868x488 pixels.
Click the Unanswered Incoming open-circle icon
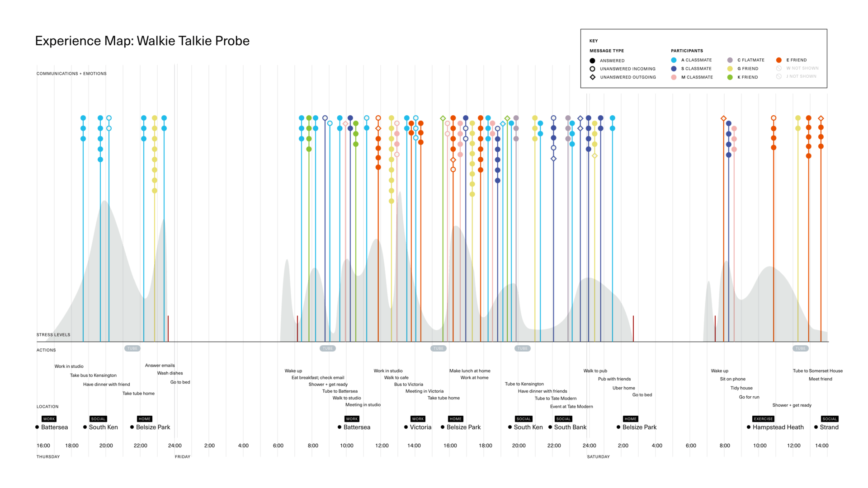click(592, 69)
